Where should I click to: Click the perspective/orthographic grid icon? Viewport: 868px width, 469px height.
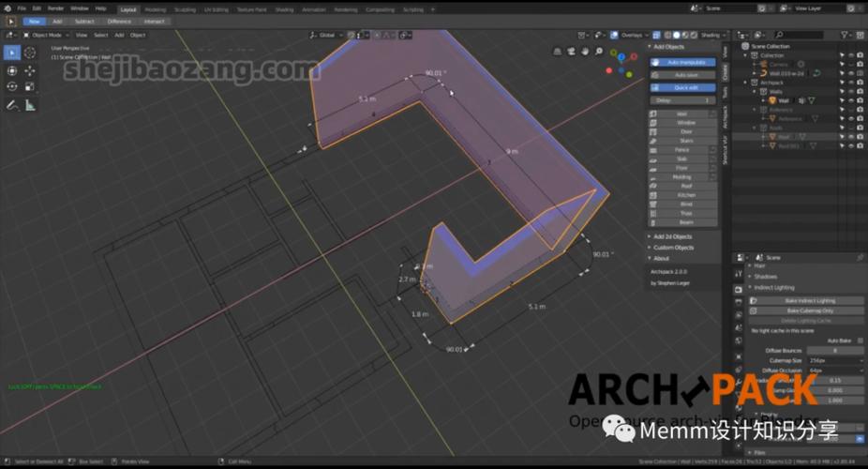[558, 52]
